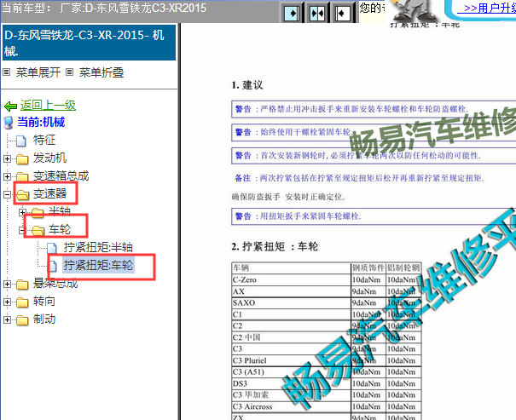Viewport: 516px width, 420px height.
Task: Click the left-arrow panel layout icon
Action: (x=342, y=13)
